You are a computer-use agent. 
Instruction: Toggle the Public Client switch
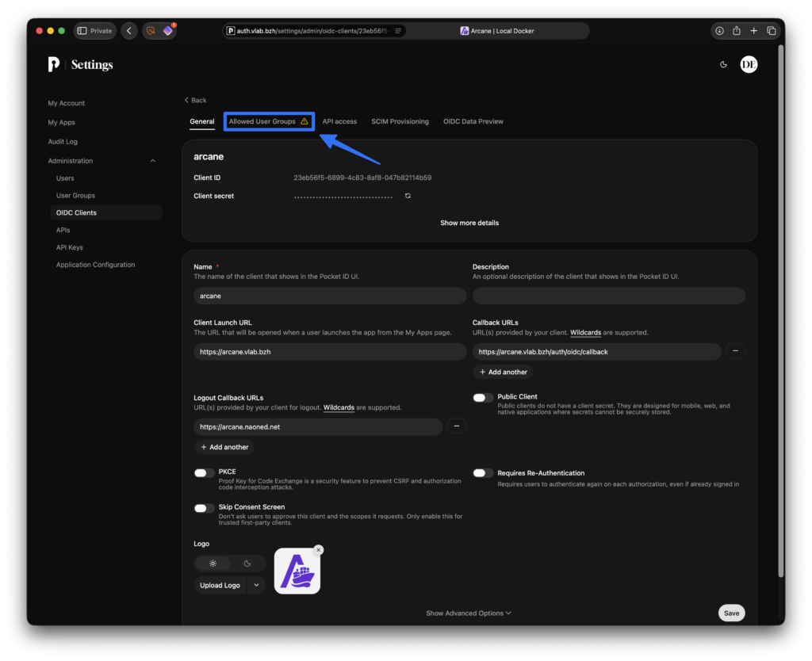tap(483, 398)
